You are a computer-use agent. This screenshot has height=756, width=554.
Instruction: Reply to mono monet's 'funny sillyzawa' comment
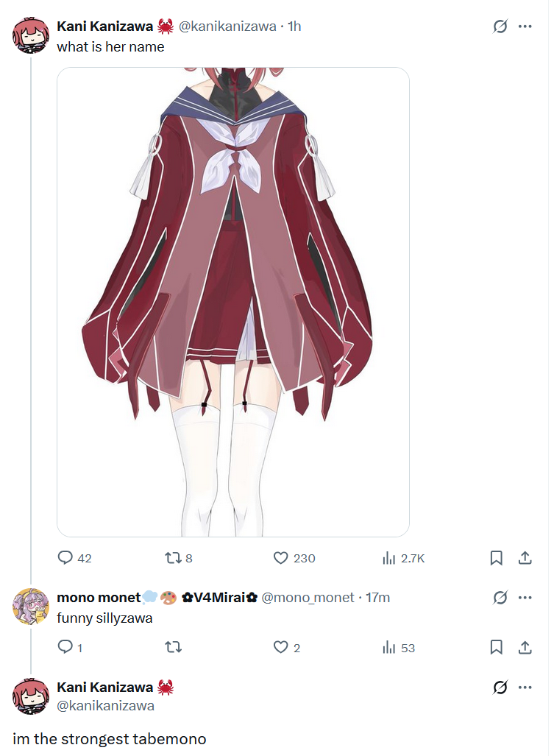click(x=70, y=647)
